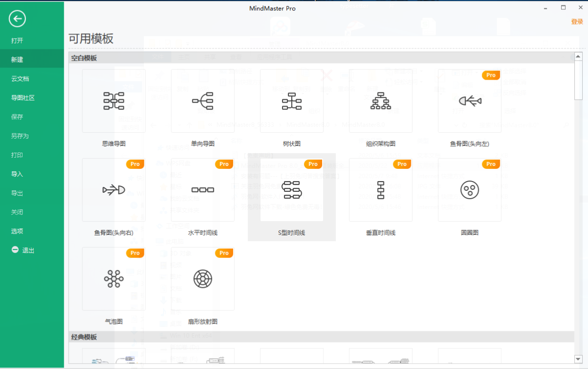Click the 登录 login link
This screenshot has height=369, width=588.
pos(577,22)
